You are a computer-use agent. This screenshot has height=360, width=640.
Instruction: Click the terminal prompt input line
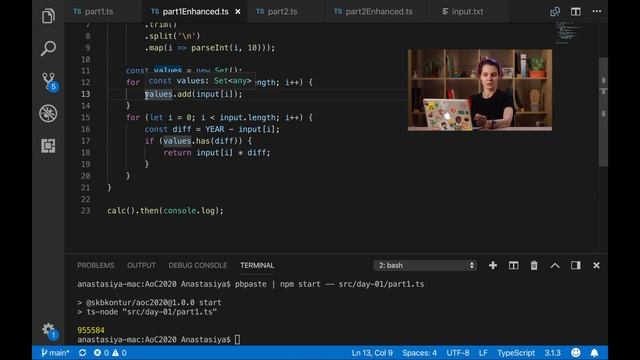point(159,340)
